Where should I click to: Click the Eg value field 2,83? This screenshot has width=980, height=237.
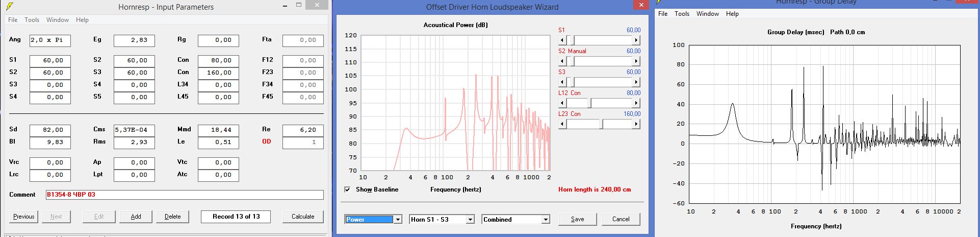(x=134, y=40)
